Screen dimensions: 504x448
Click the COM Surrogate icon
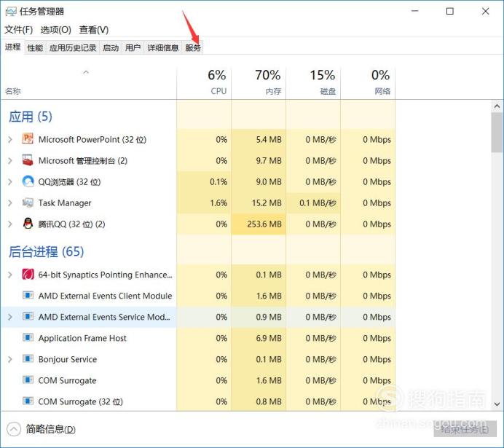click(28, 380)
